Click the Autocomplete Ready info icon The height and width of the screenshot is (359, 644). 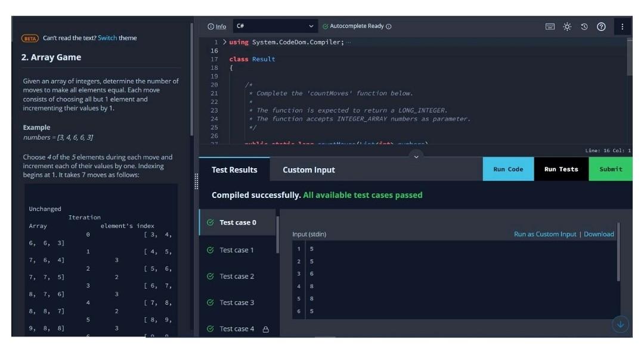click(x=389, y=26)
